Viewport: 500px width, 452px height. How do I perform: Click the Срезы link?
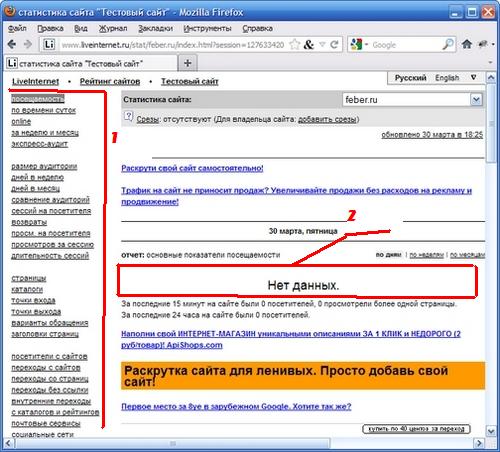point(147,119)
